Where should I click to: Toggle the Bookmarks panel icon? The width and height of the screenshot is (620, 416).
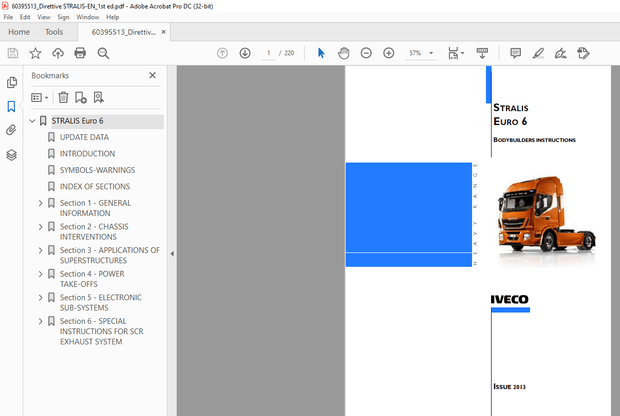(x=11, y=106)
